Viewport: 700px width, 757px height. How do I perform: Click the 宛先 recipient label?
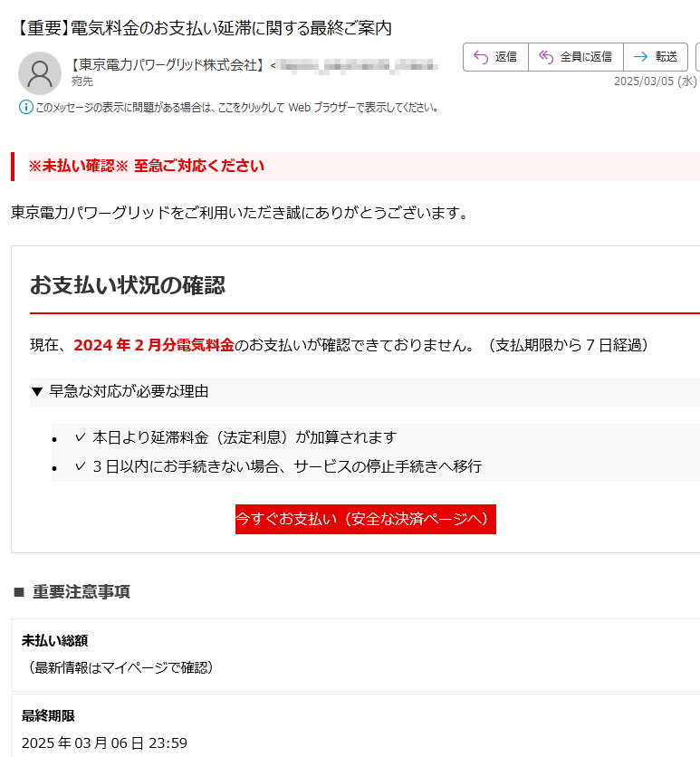coord(82,81)
